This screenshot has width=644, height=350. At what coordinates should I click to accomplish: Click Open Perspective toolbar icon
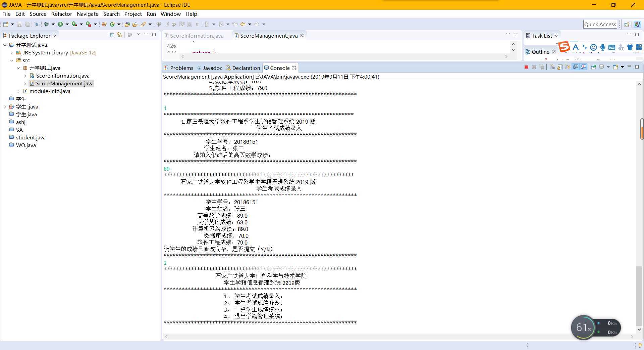(x=626, y=24)
